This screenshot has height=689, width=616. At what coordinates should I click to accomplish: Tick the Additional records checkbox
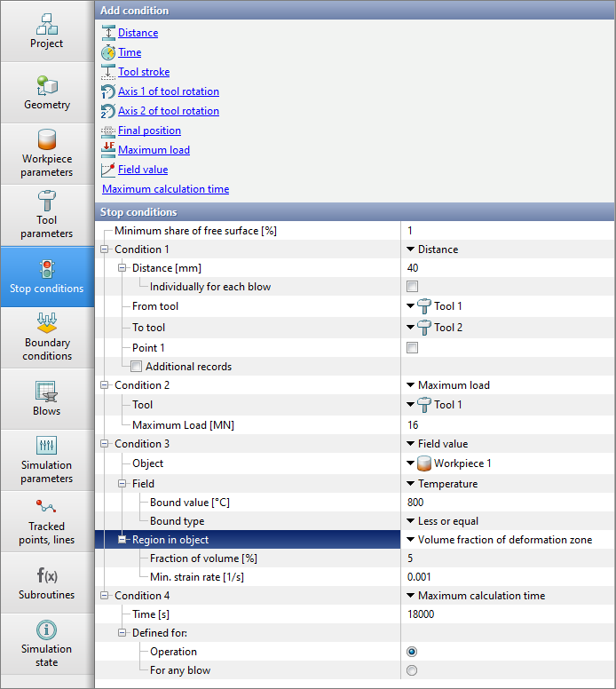(x=137, y=366)
